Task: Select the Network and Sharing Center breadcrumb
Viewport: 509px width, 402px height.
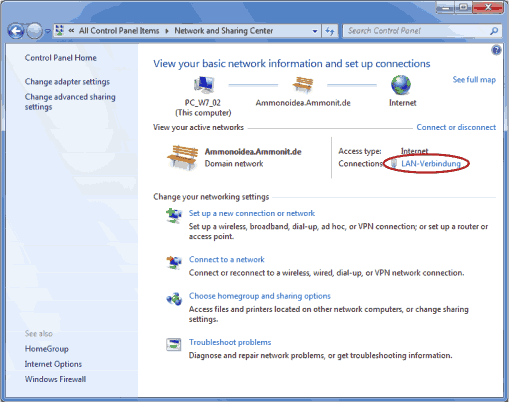Action: coord(224,31)
